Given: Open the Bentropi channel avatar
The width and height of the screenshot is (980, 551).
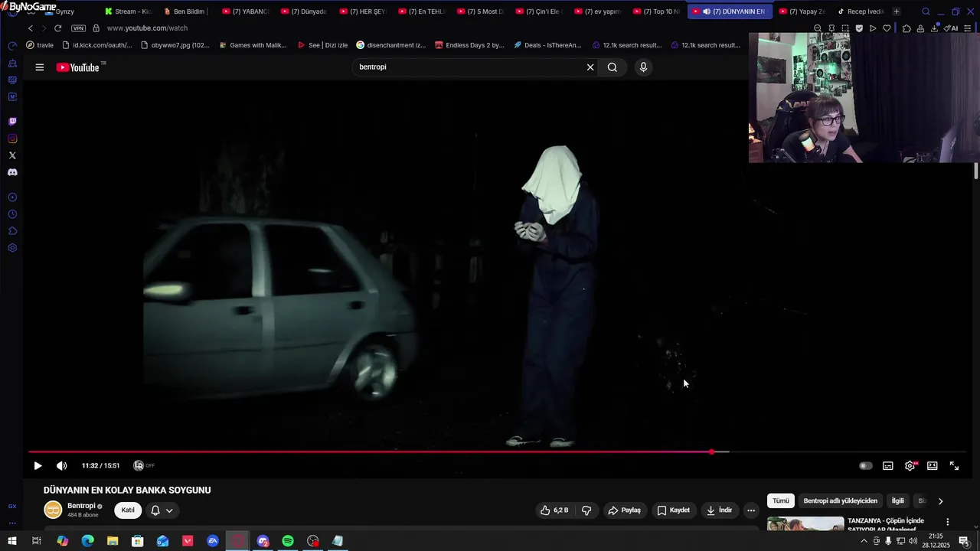Looking at the screenshot, I should point(53,510).
